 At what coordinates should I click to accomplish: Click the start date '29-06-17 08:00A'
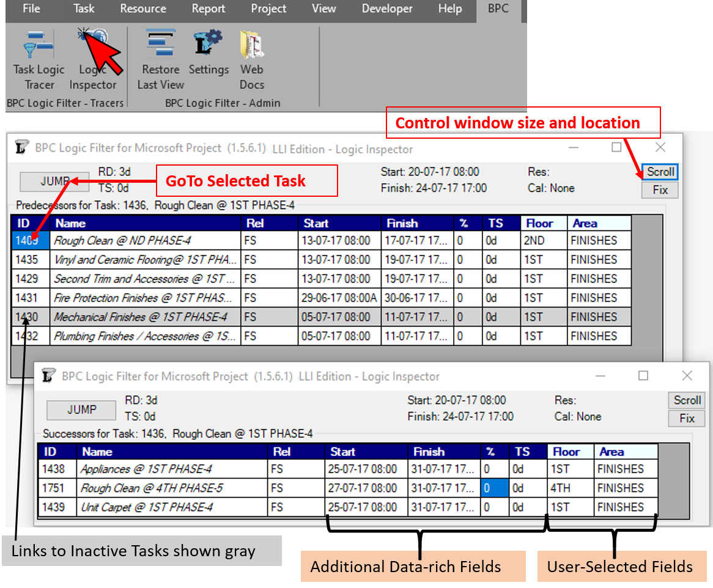pos(339,298)
